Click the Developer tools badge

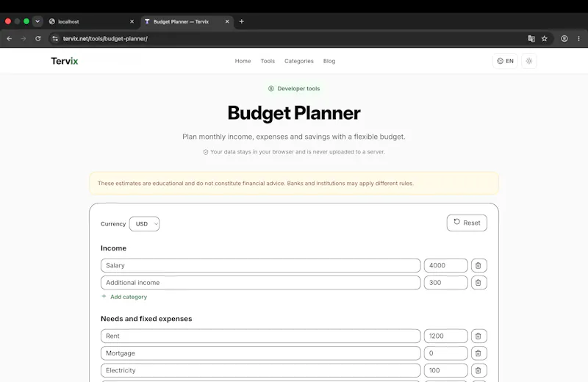pyautogui.click(x=294, y=89)
